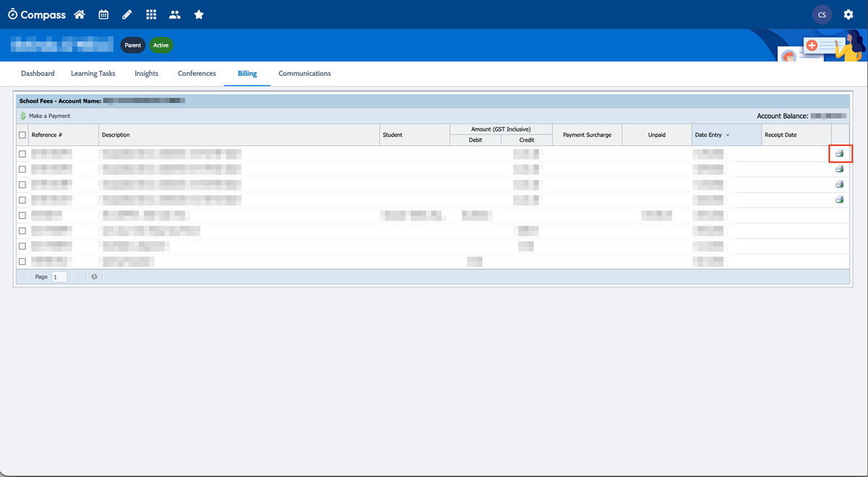This screenshot has width=868, height=477.
Task: Switch to the Communications tab
Action: coord(305,74)
